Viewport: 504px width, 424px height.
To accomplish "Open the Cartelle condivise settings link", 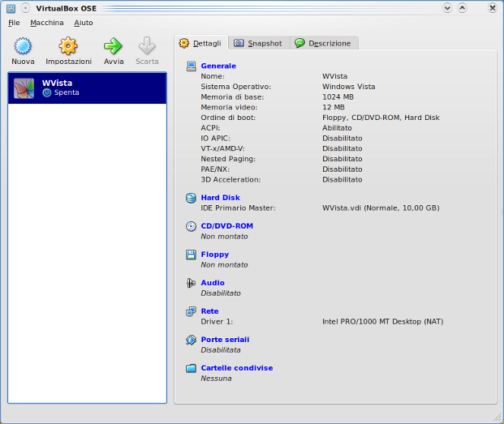I will tap(237, 368).
